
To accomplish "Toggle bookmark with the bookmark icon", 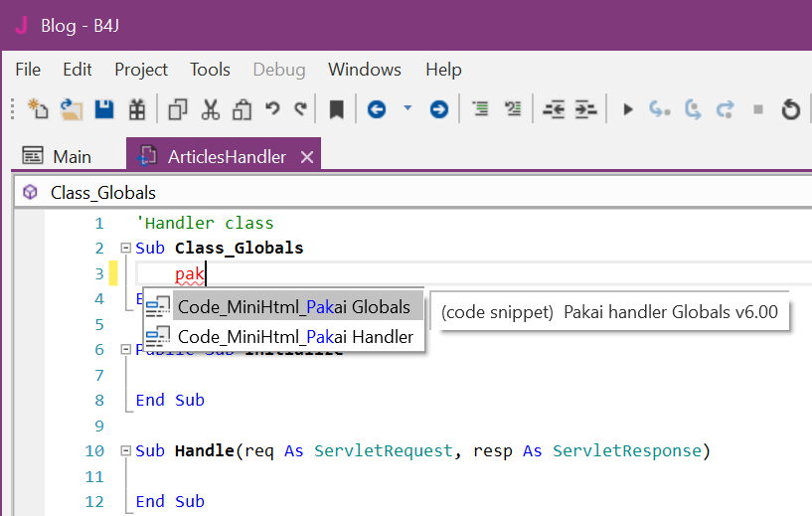I will tap(337, 109).
